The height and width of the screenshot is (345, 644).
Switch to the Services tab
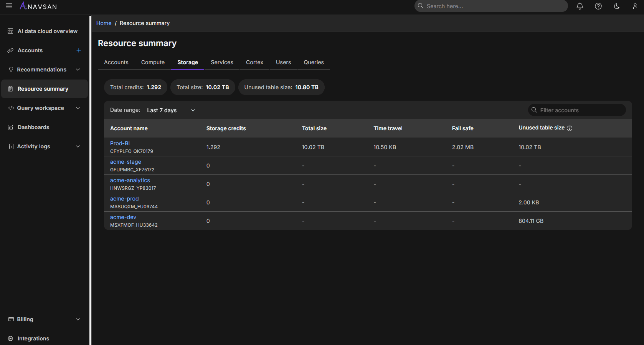222,62
